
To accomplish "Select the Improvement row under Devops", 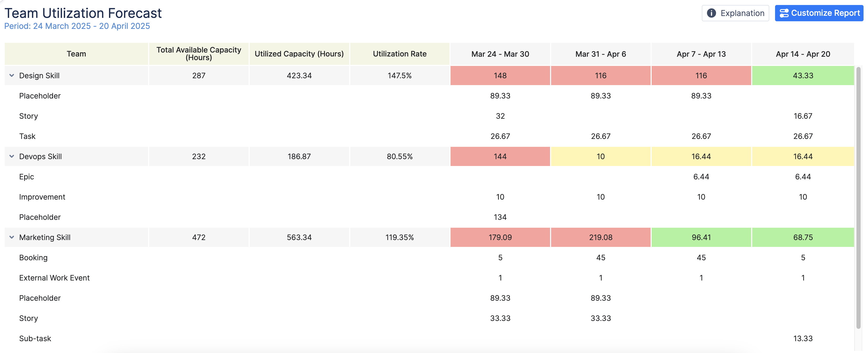I will pos(42,197).
